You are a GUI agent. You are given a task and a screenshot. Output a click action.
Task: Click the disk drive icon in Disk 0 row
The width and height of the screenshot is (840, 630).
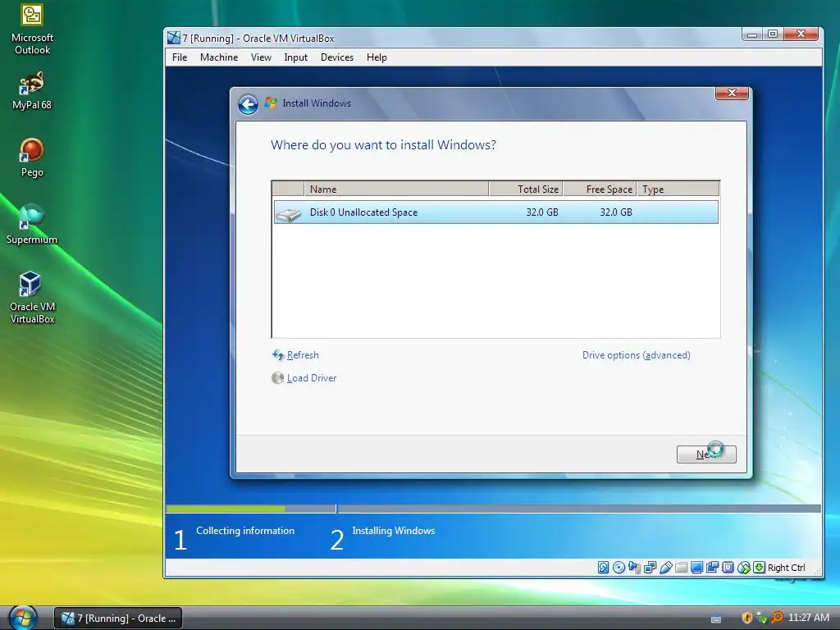tap(288, 213)
